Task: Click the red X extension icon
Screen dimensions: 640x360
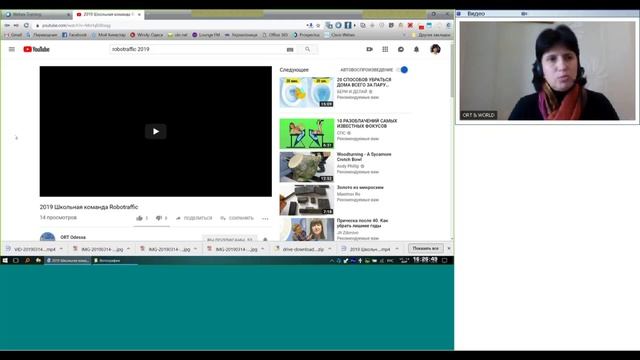Action: (x=410, y=25)
